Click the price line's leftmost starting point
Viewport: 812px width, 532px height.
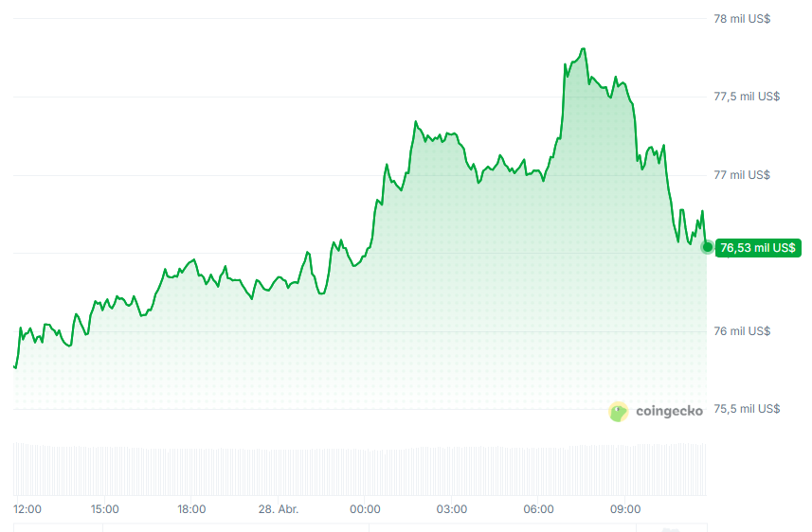15,366
